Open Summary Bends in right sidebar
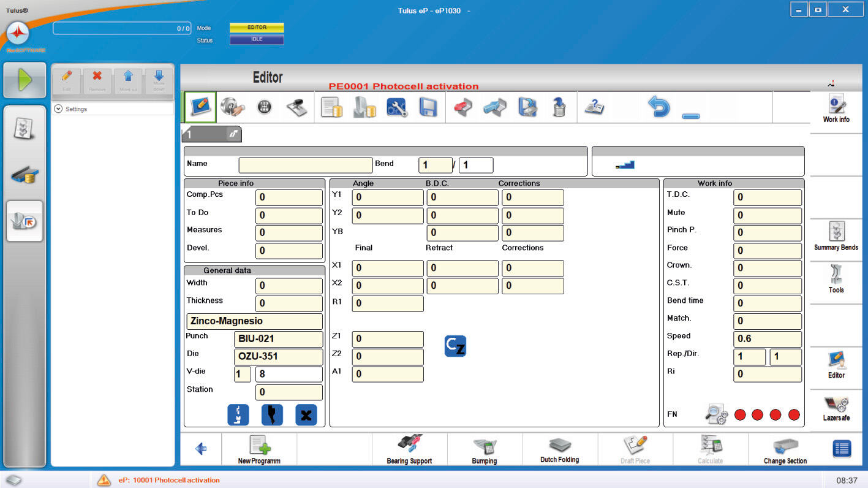 [836, 236]
